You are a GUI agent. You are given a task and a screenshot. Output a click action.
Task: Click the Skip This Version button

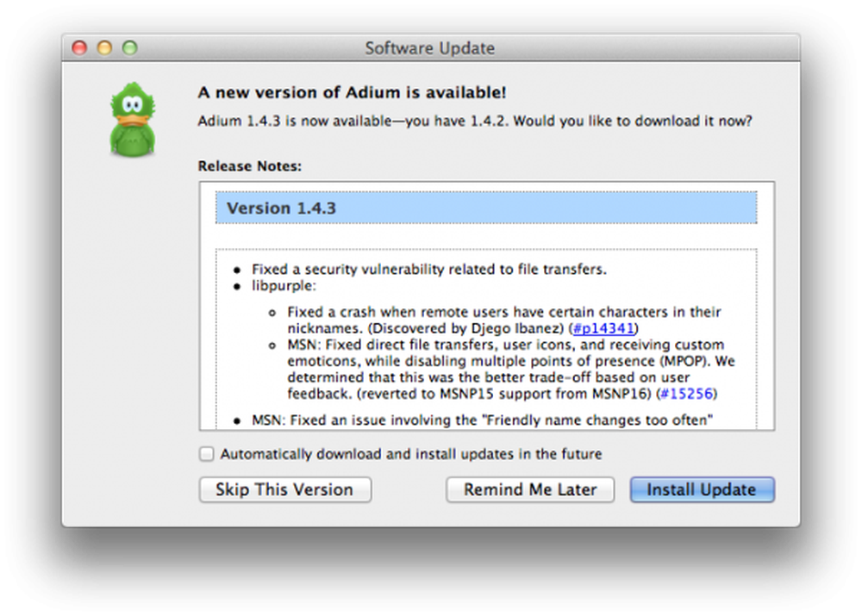point(284,489)
